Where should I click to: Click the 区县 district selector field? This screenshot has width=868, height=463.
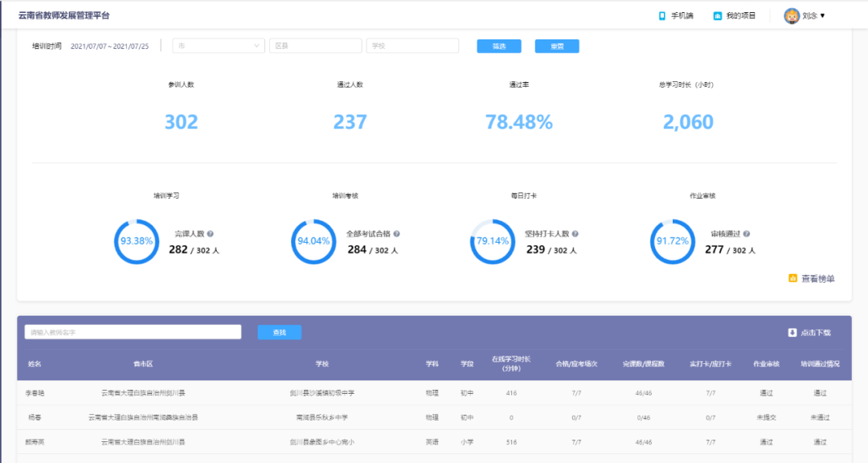(x=315, y=46)
